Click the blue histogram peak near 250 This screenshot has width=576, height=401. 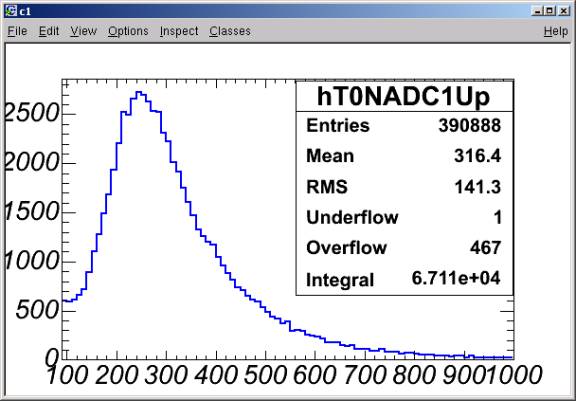(x=139, y=93)
